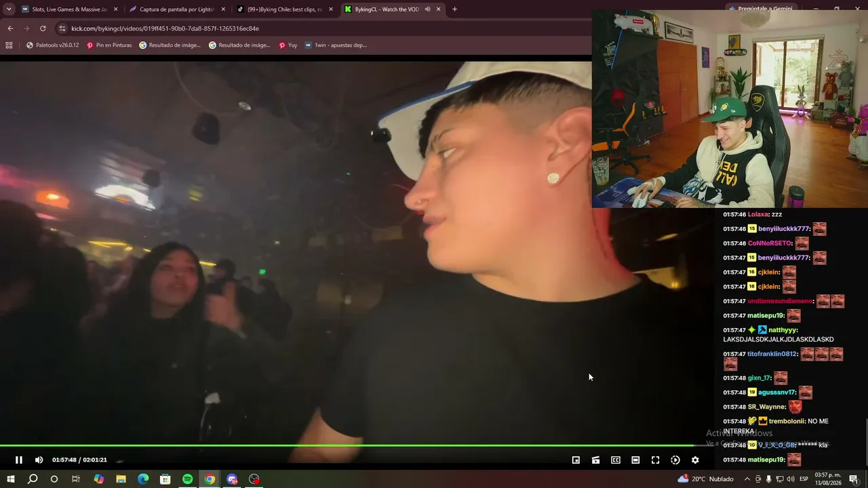
Task: Expand the hidden system tray icons
Action: pos(747,479)
